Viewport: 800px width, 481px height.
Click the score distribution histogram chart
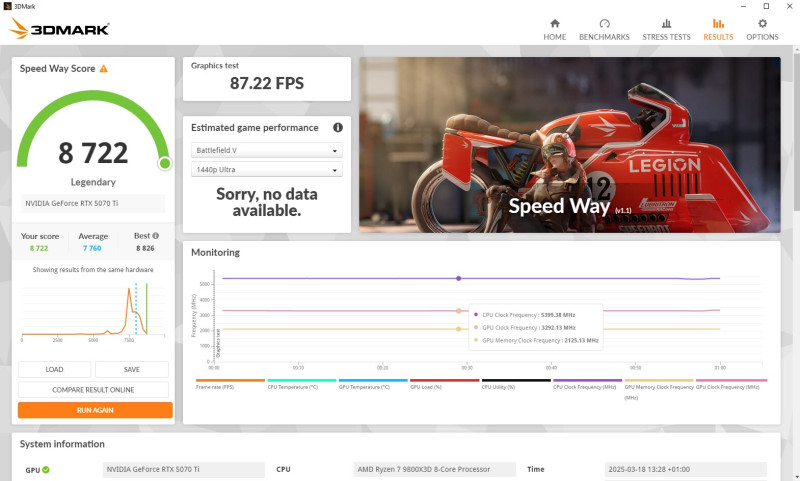(93, 310)
